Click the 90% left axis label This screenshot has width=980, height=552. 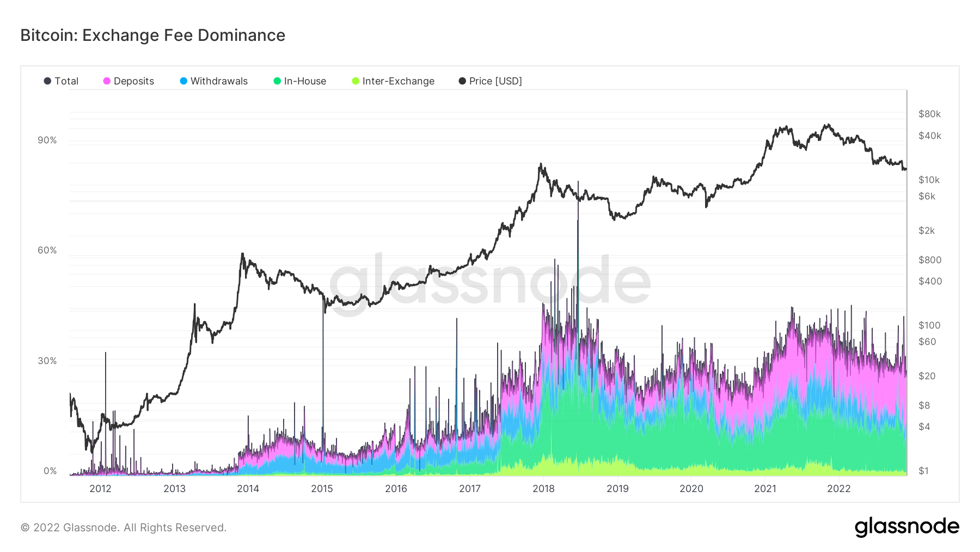coord(47,141)
